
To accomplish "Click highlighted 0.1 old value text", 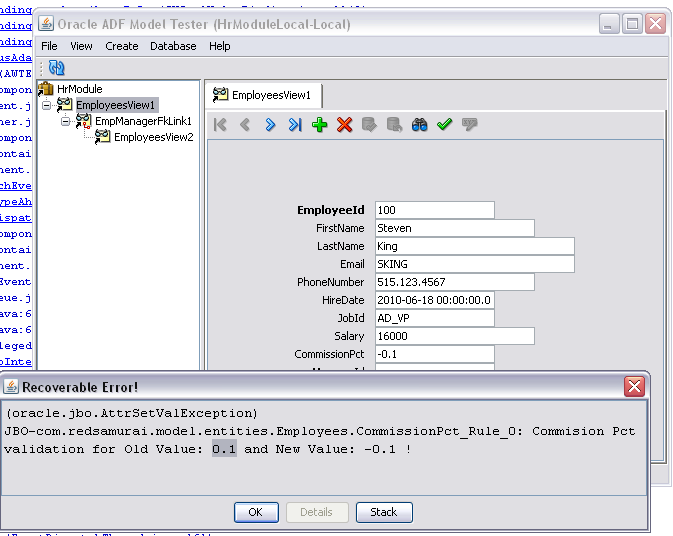I will tap(224, 449).
